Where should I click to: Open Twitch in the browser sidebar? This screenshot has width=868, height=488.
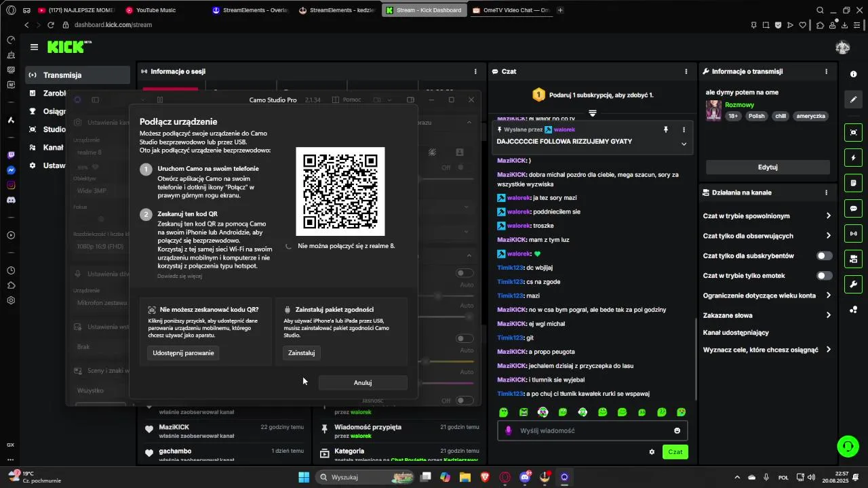click(11, 155)
